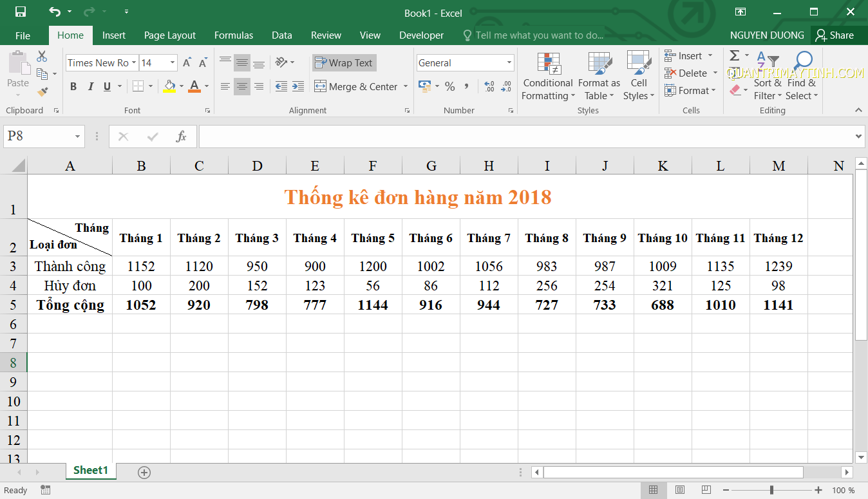This screenshot has height=499, width=868.
Task: Click the Align Right icon
Action: 259,86
